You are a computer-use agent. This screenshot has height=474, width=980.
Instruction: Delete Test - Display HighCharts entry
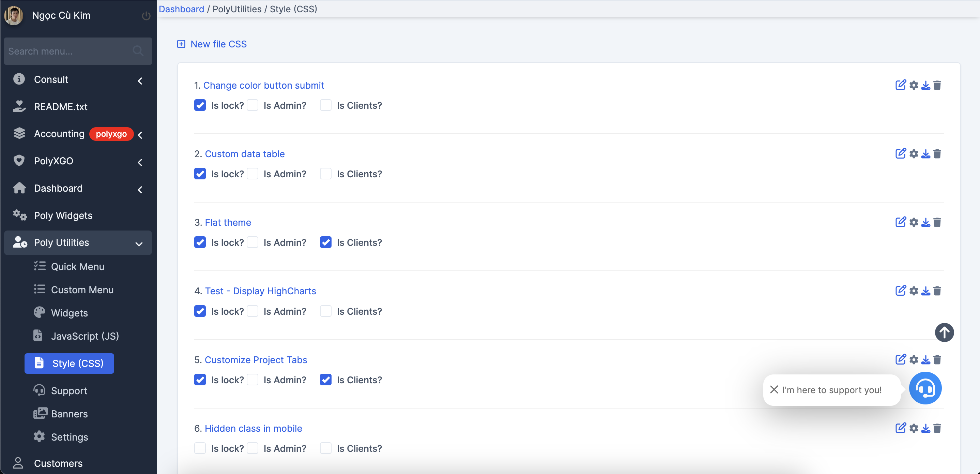coord(937,291)
